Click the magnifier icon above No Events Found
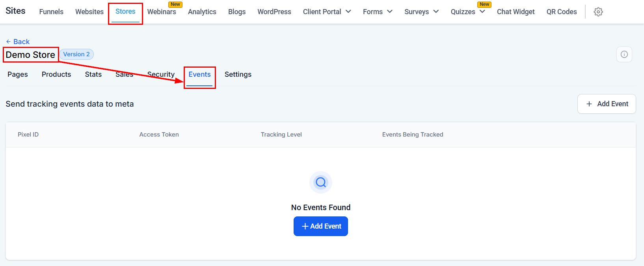644x266 pixels. coord(321,182)
